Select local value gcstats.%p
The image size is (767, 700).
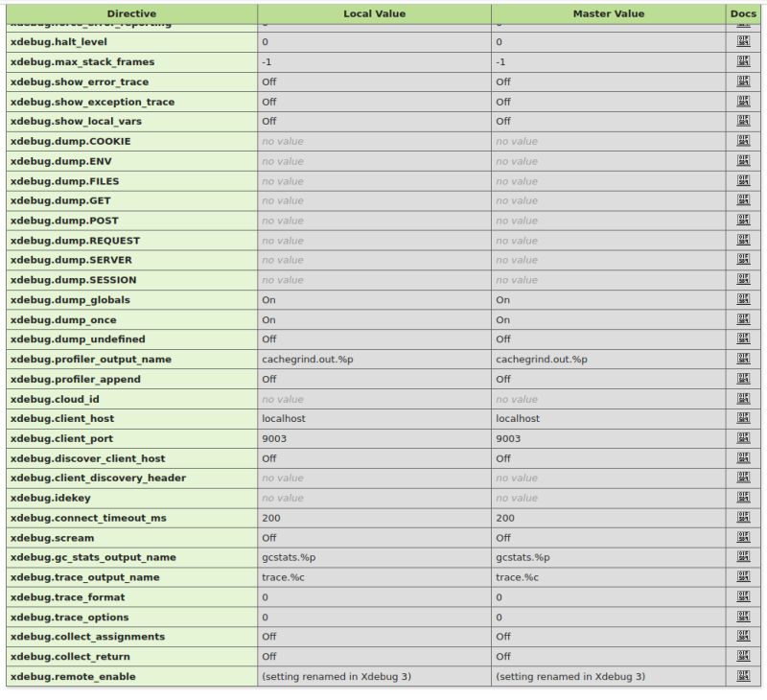(289, 558)
